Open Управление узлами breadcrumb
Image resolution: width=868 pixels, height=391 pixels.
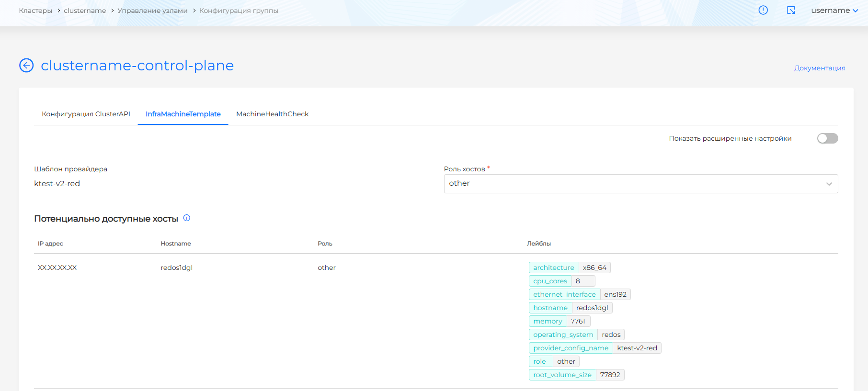coord(152,11)
